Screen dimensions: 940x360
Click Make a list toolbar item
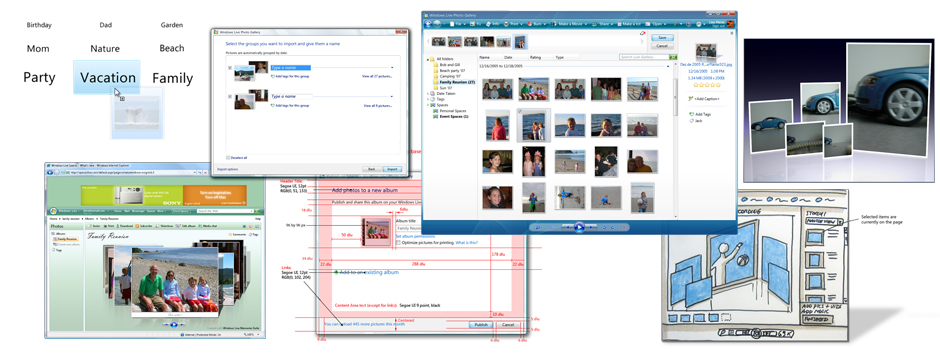[x=628, y=24]
